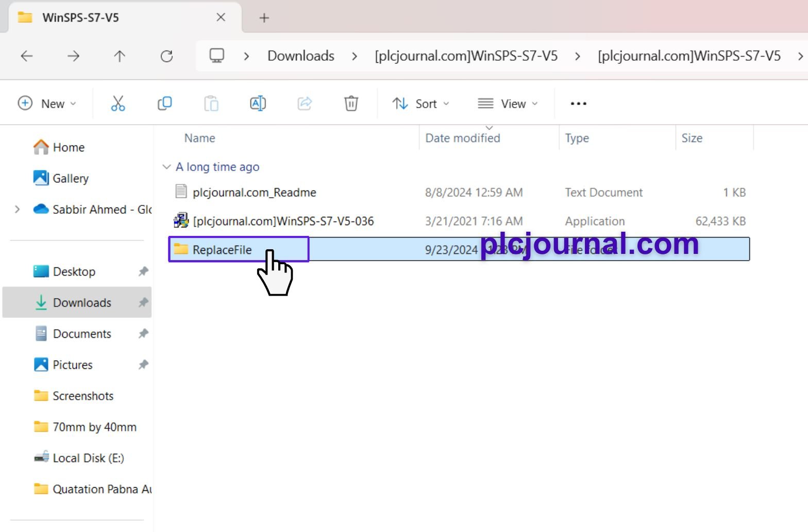Select the WinSPS-S7-V5-036 application file

283,221
